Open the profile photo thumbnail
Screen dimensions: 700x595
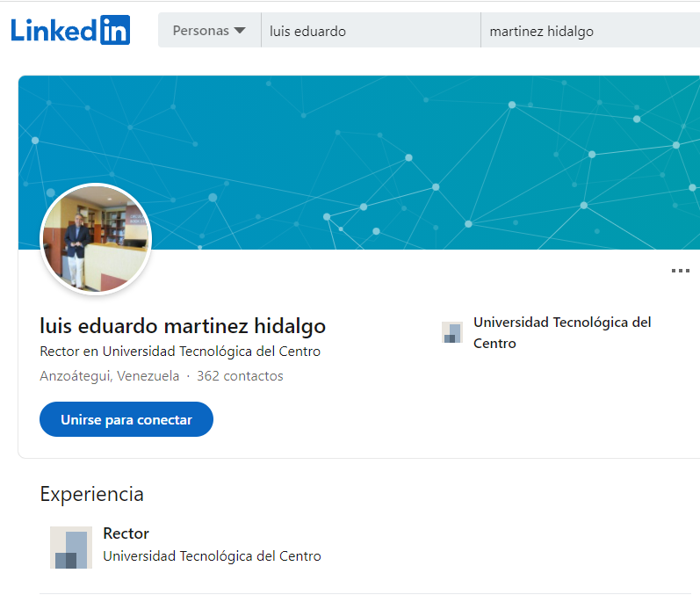click(x=96, y=239)
